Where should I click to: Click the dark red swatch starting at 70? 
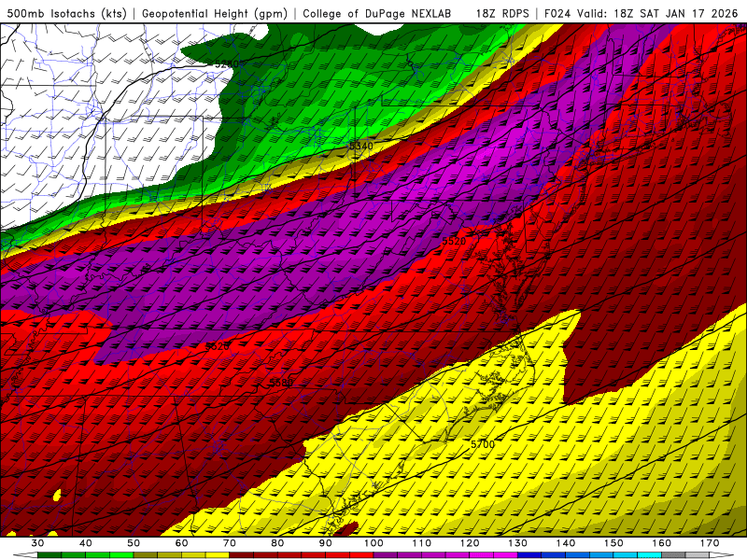(x=242, y=556)
